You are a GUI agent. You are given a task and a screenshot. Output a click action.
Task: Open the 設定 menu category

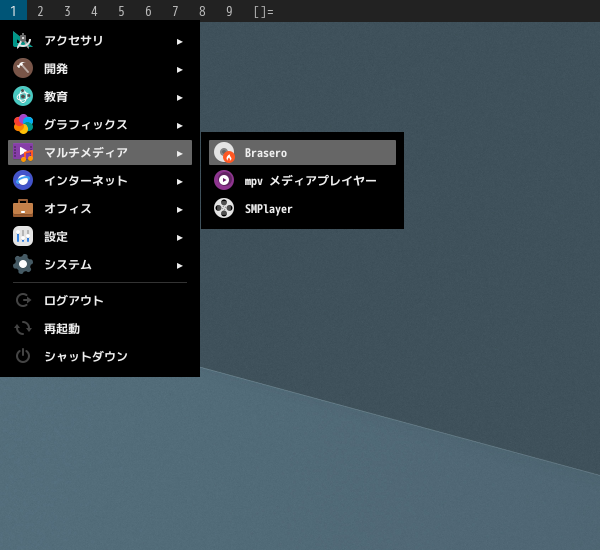pyautogui.click(x=100, y=237)
